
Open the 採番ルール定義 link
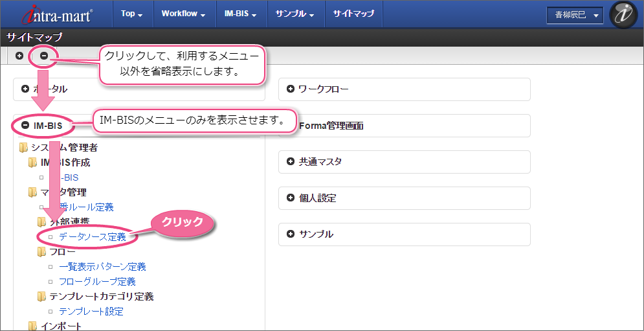[x=86, y=207]
